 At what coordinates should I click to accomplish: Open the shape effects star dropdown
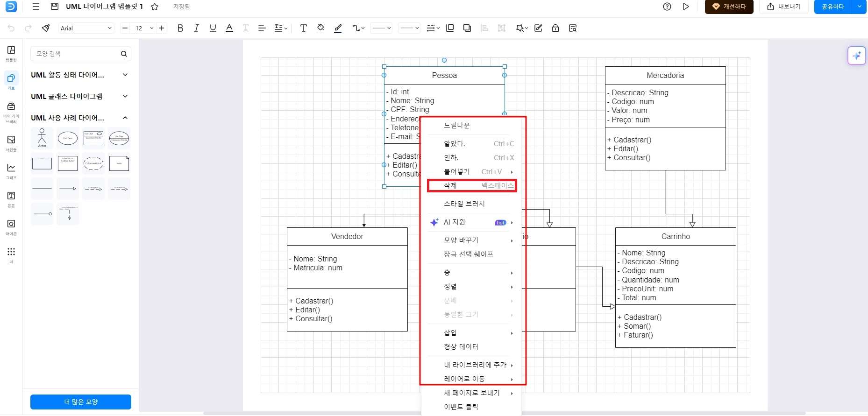click(521, 28)
